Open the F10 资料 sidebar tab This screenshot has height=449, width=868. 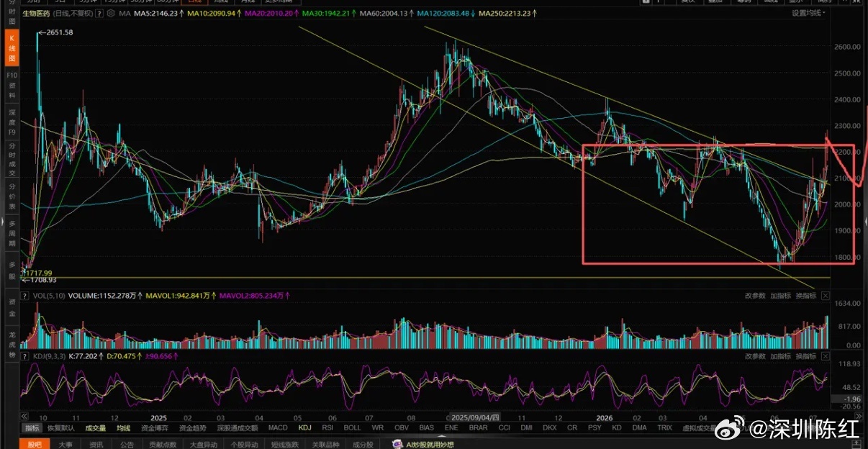tap(12, 85)
